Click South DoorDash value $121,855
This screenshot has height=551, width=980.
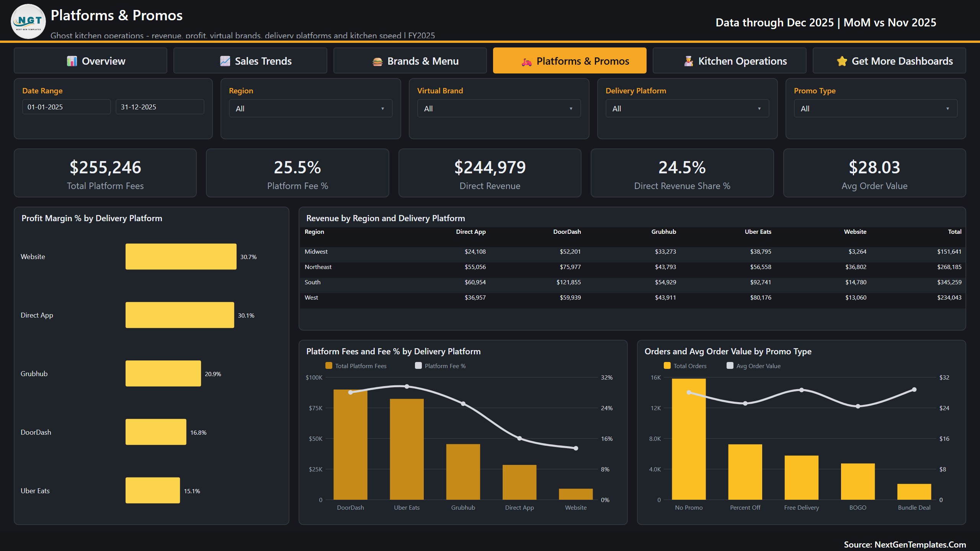pyautogui.click(x=568, y=282)
